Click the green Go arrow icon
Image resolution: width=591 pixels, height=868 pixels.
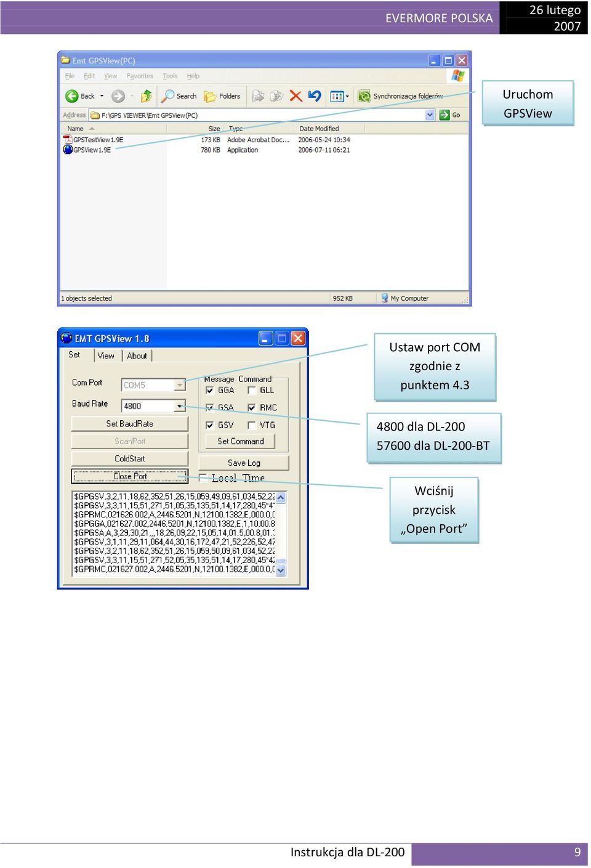[444, 115]
